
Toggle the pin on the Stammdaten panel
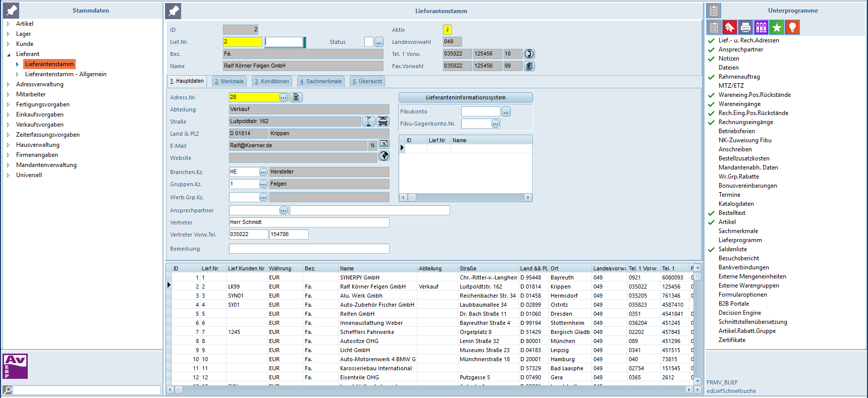(11, 10)
